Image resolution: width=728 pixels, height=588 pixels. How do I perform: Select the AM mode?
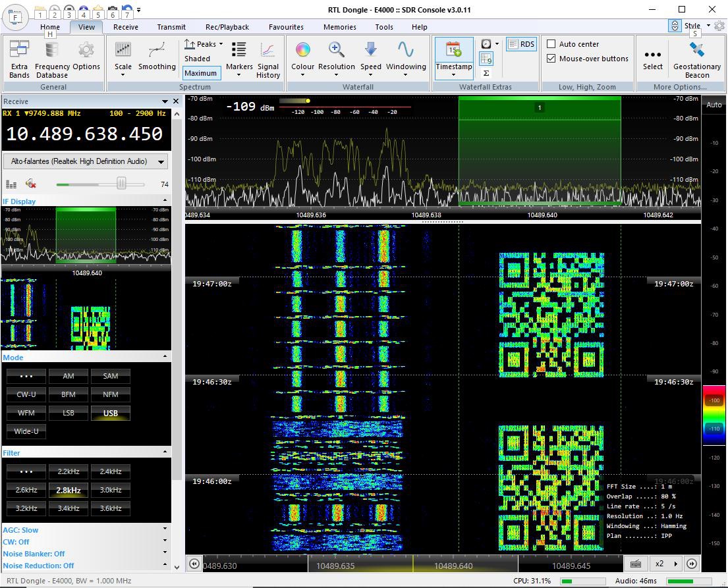tap(69, 376)
